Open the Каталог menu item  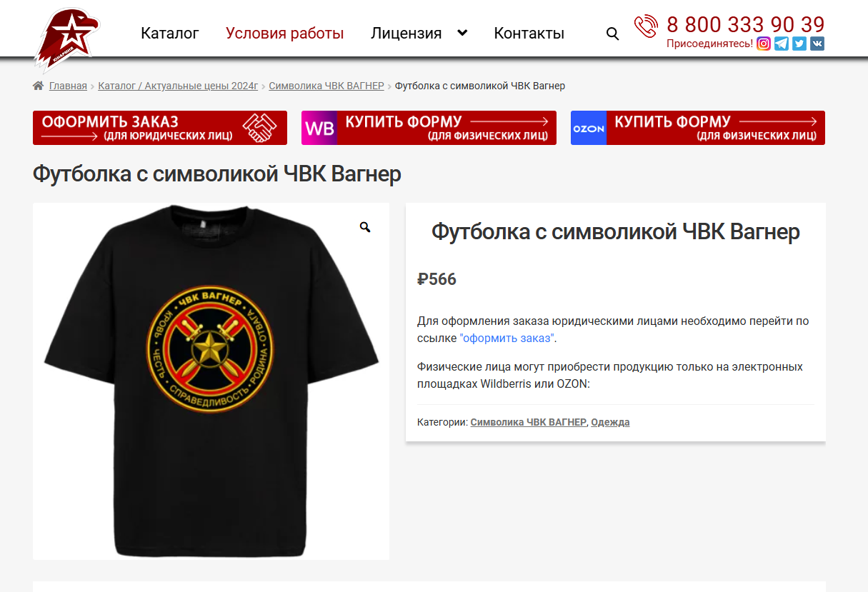(x=170, y=33)
